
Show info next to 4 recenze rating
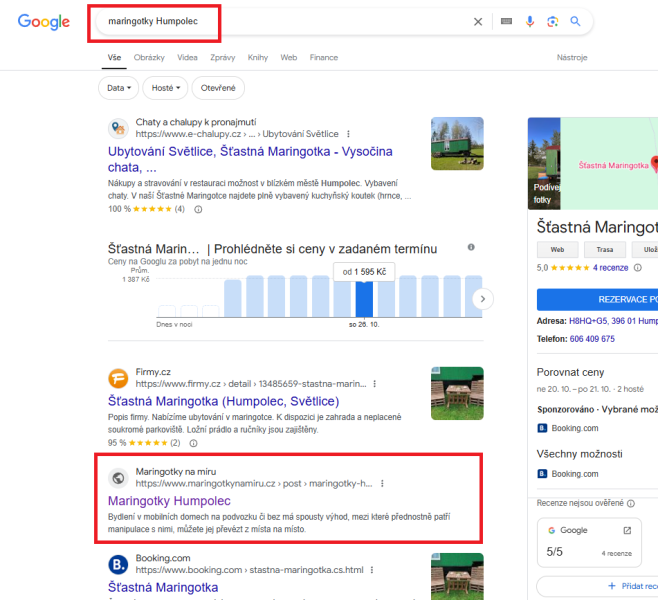(637, 268)
